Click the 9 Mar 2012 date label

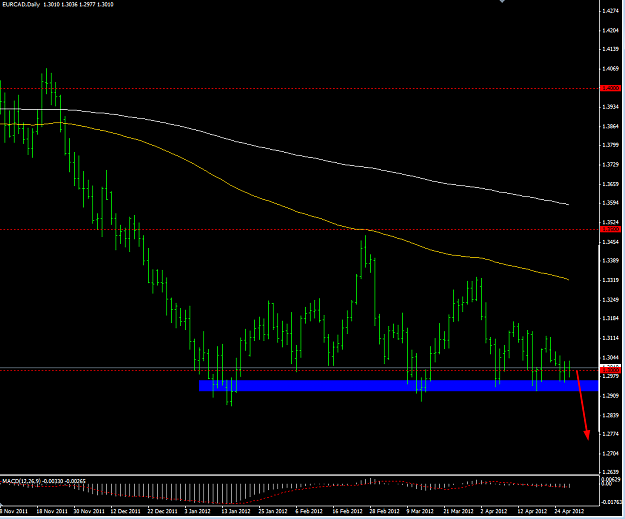(420, 511)
